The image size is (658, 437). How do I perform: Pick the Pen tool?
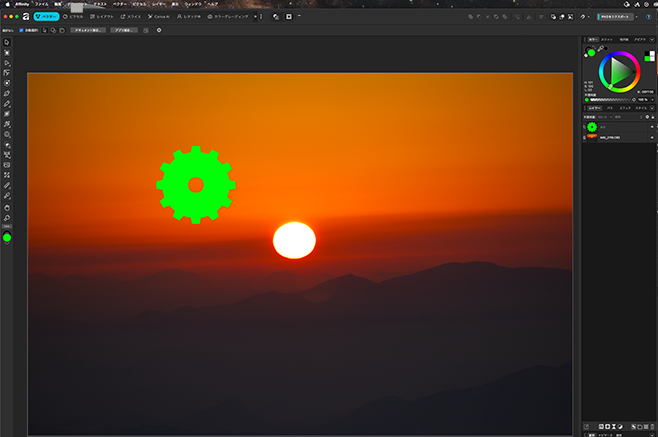[x=7, y=93]
